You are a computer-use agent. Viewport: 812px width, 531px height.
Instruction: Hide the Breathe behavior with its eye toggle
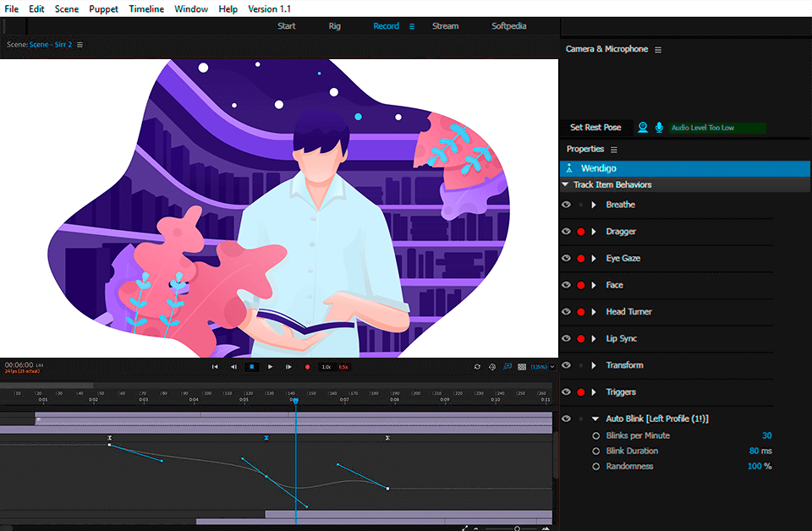coord(566,204)
